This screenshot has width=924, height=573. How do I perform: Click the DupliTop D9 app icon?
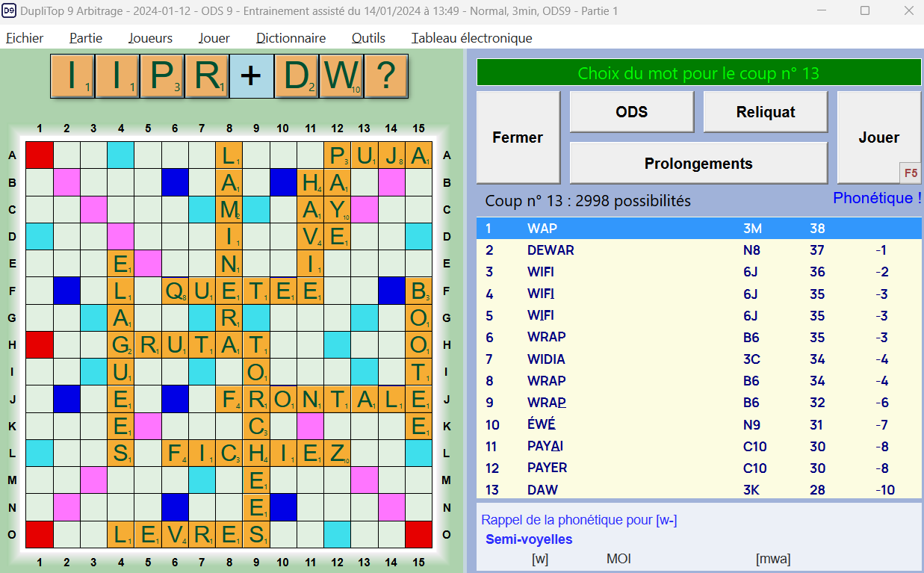click(x=10, y=11)
